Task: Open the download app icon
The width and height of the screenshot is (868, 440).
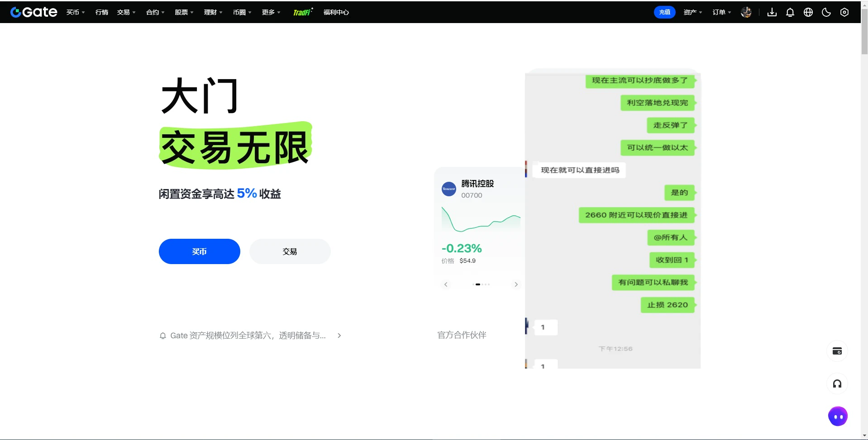Action: [772, 12]
